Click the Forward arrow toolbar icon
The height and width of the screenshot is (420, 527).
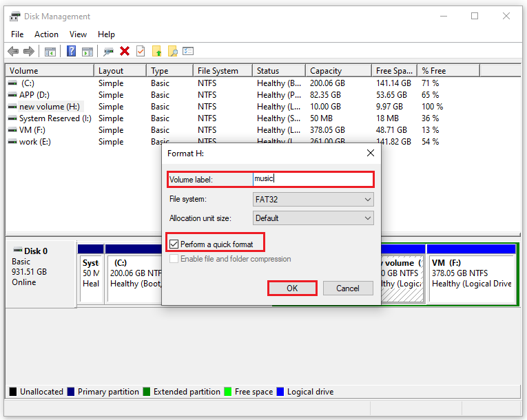[x=29, y=52]
